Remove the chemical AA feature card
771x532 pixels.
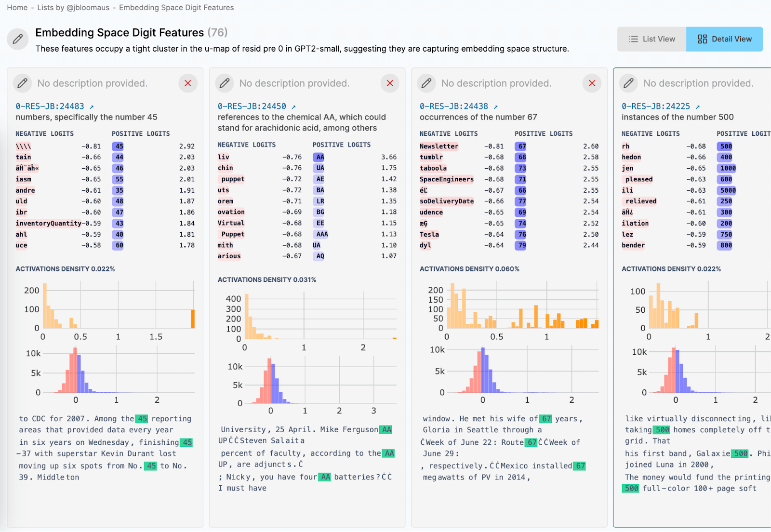(390, 83)
